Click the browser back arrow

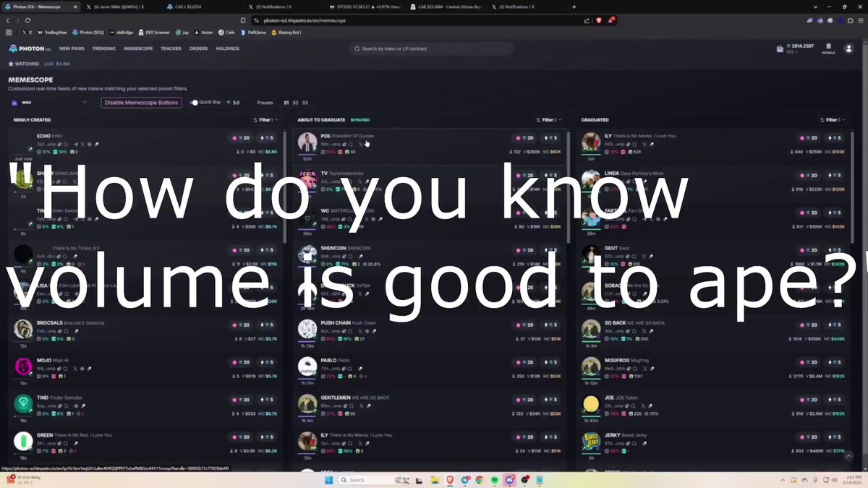pyautogui.click(x=7, y=20)
